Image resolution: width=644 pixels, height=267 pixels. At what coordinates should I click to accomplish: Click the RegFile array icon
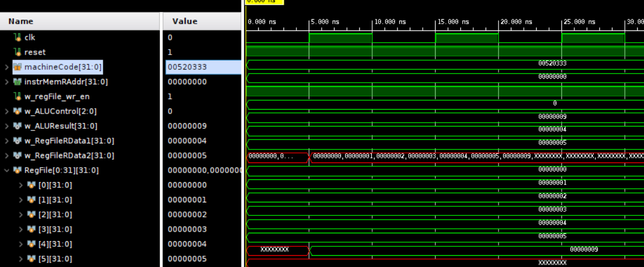pos(17,170)
